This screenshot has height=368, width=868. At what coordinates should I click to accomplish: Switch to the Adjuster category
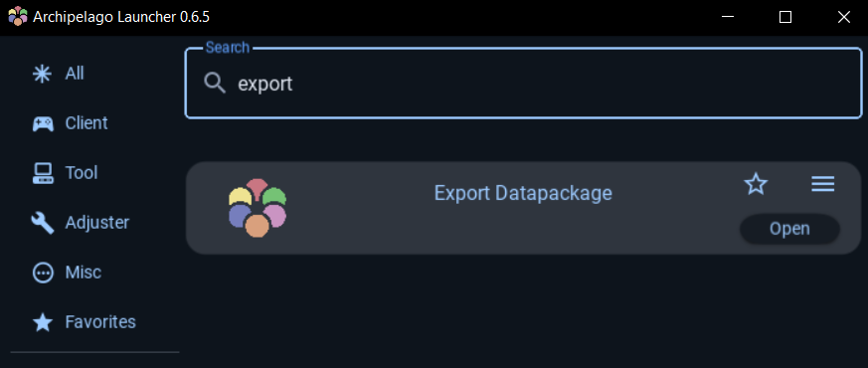click(96, 223)
